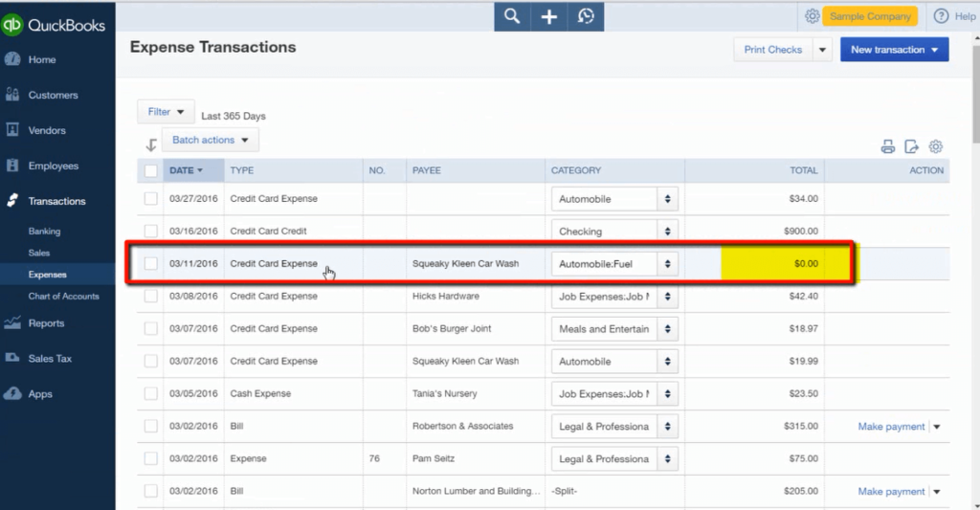980x510 pixels.
Task: Click payee Squeaky Kleen Car Wash on 03/07/2016
Action: pyautogui.click(x=466, y=361)
